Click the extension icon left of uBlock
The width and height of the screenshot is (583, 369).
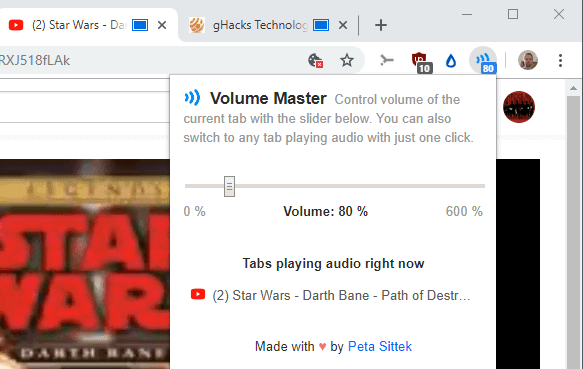coord(387,60)
